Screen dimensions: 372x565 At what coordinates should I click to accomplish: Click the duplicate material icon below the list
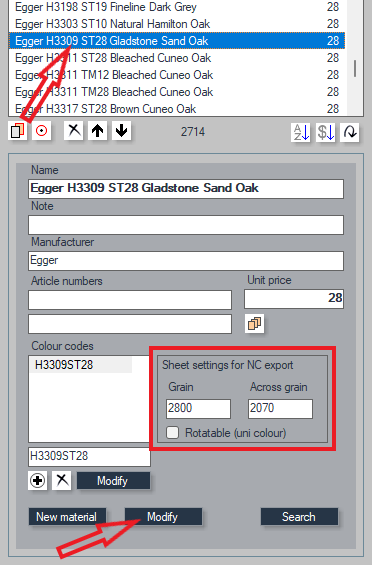(x=18, y=130)
